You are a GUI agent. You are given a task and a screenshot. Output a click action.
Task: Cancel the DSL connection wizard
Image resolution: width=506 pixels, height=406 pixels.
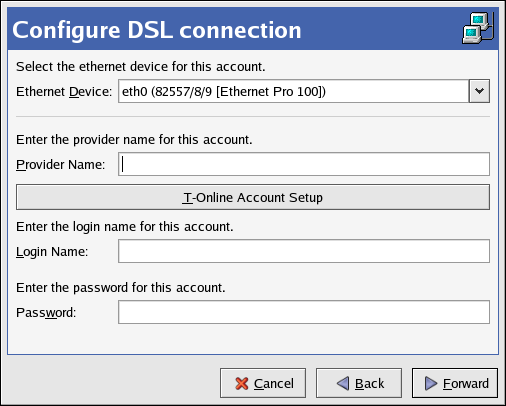click(263, 383)
